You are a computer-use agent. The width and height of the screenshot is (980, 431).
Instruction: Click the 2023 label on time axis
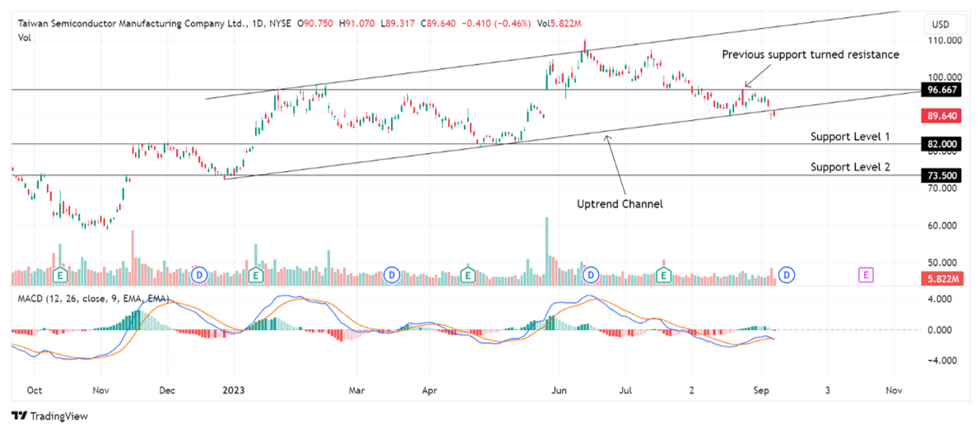pyautogui.click(x=234, y=390)
